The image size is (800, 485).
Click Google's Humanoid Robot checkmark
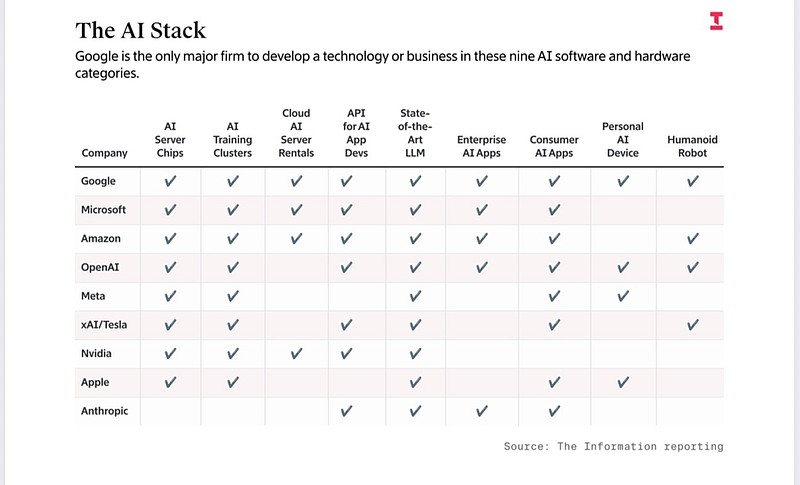pyautogui.click(x=692, y=181)
